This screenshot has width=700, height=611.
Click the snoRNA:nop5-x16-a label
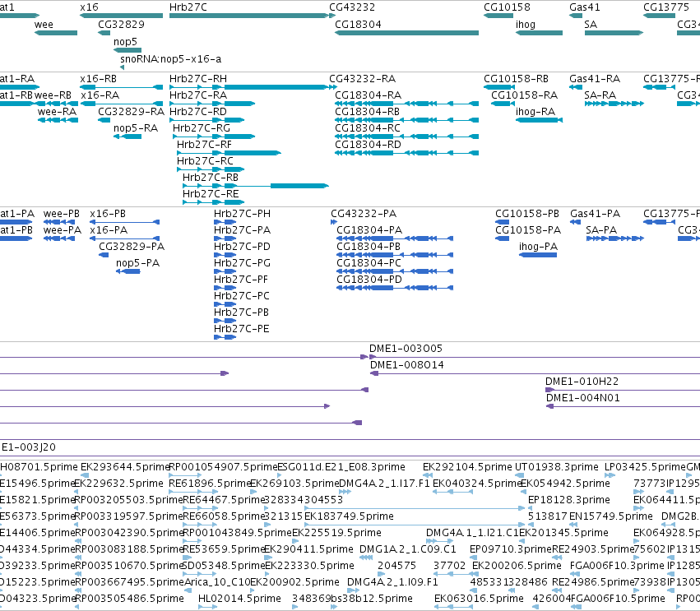pyautogui.click(x=170, y=59)
